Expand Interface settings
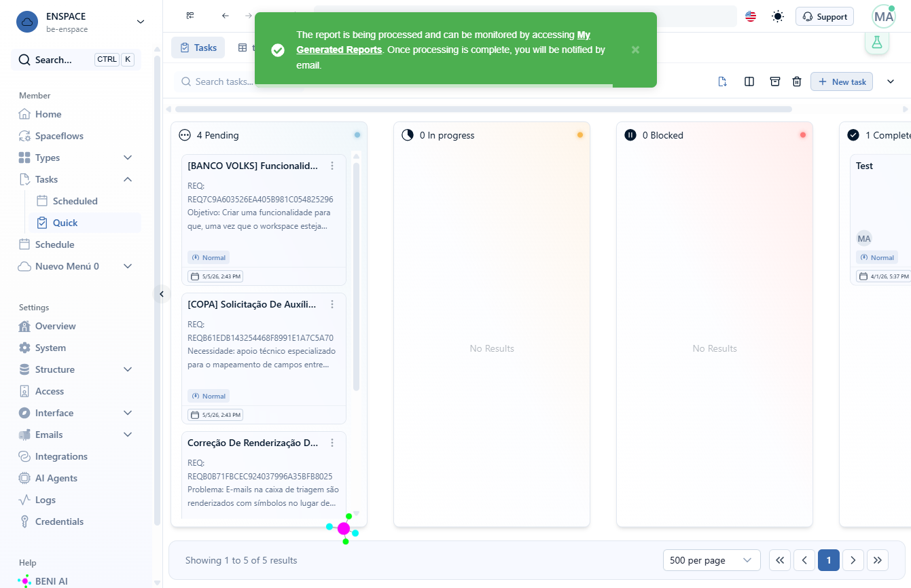Screen dimensions: 911x588 [127, 413]
